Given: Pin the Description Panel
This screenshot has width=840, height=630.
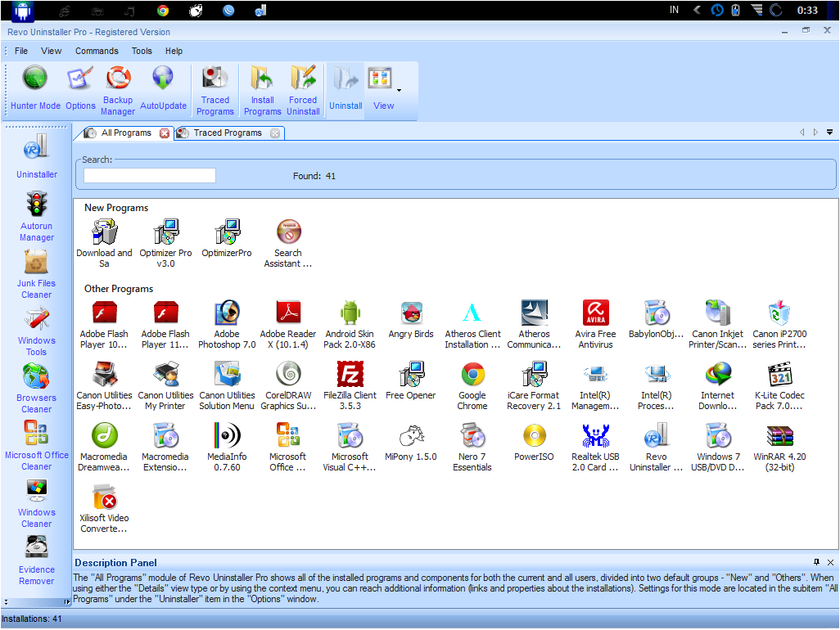Looking at the screenshot, I should pyautogui.click(x=816, y=562).
